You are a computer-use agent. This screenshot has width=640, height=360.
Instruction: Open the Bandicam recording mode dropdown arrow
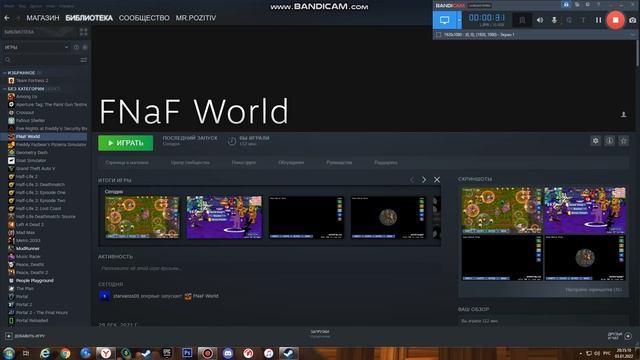[459, 20]
